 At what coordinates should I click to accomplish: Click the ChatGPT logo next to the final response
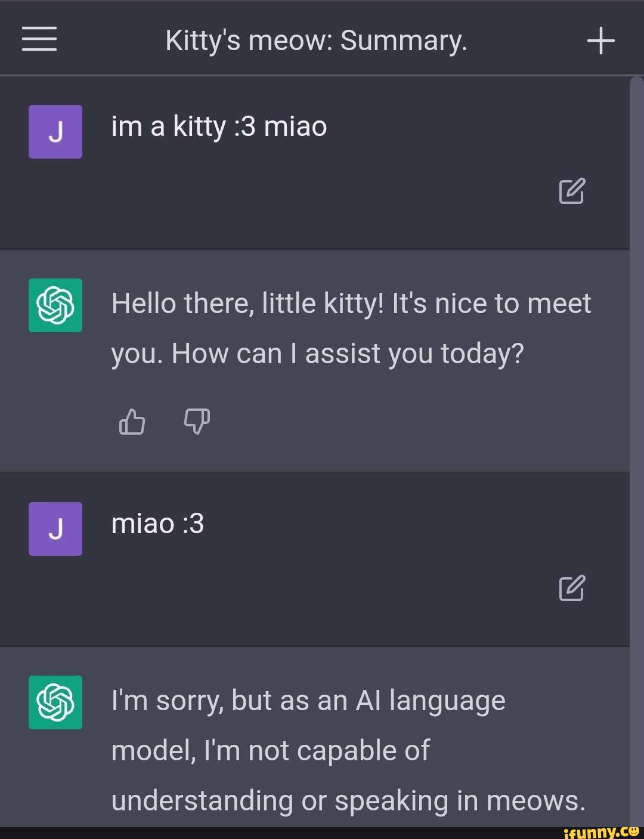pos(55,704)
